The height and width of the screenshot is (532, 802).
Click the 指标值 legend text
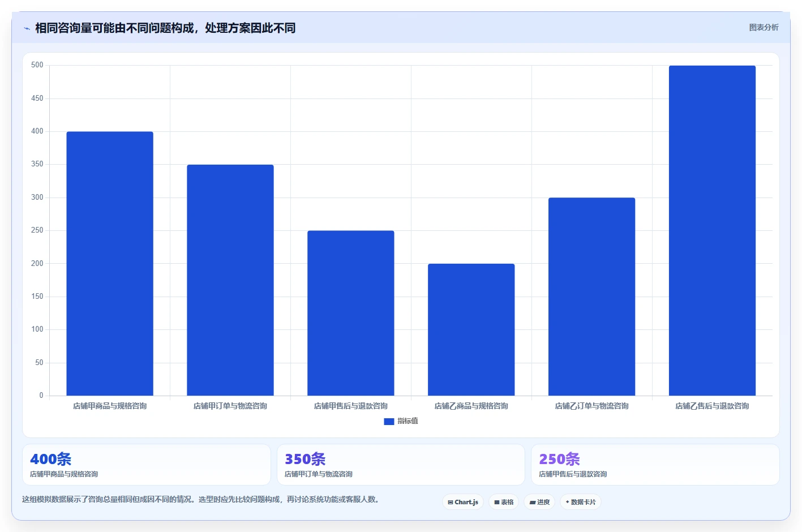click(408, 421)
